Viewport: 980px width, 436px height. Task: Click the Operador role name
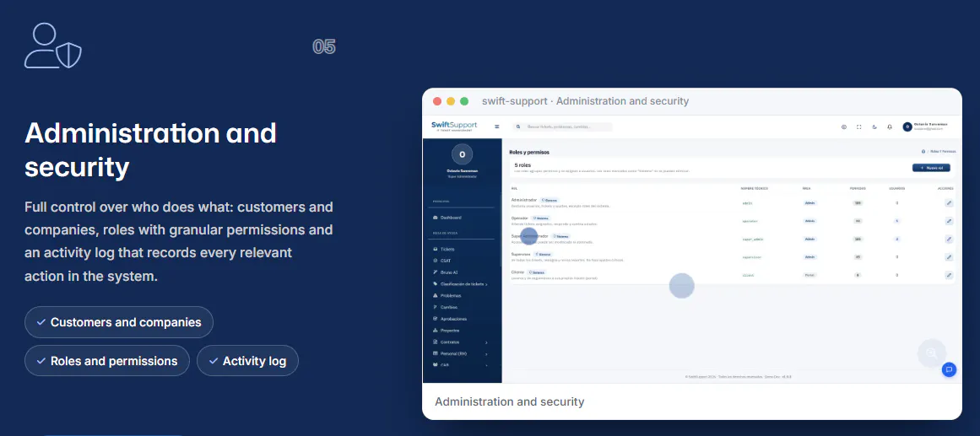pyautogui.click(x=519, y=218)
